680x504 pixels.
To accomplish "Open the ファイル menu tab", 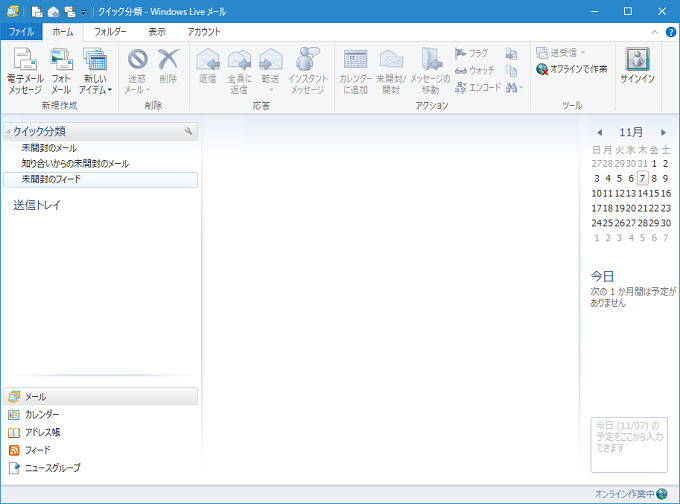I will (x=21, y=32).
